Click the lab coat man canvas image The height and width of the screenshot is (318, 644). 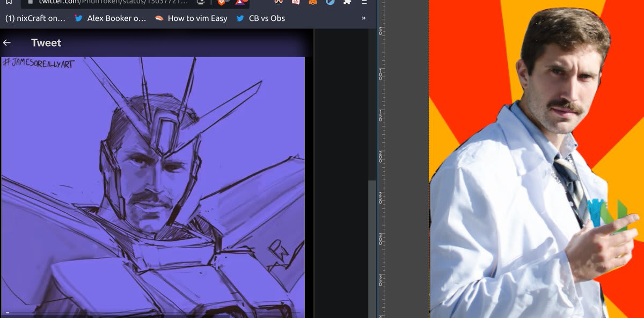coord(537,159)
